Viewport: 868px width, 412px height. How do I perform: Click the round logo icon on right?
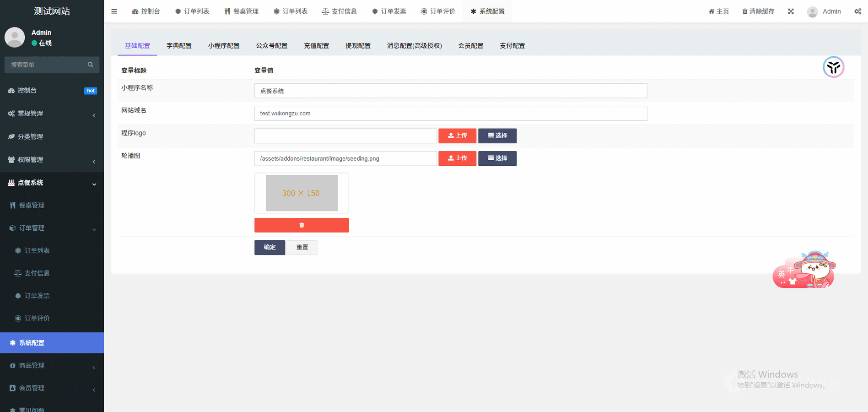(833, 67)
